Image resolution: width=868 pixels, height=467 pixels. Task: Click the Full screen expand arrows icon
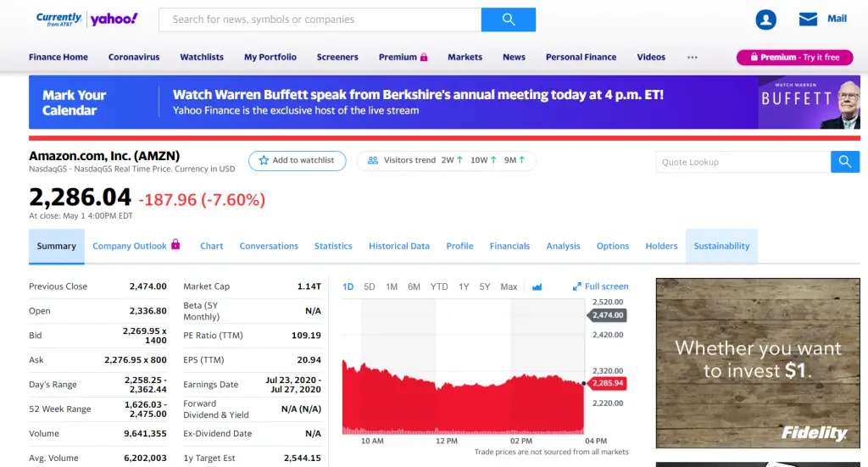tap(576, 286)
